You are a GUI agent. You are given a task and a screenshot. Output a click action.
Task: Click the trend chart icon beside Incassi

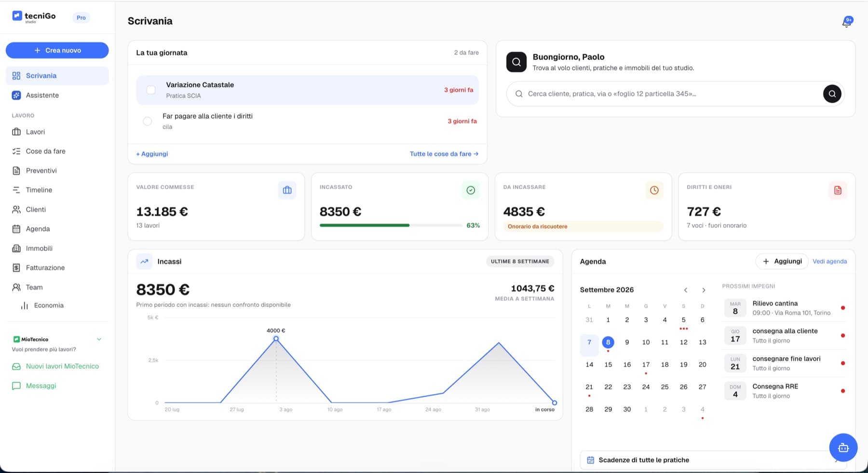tap(144, 261)
